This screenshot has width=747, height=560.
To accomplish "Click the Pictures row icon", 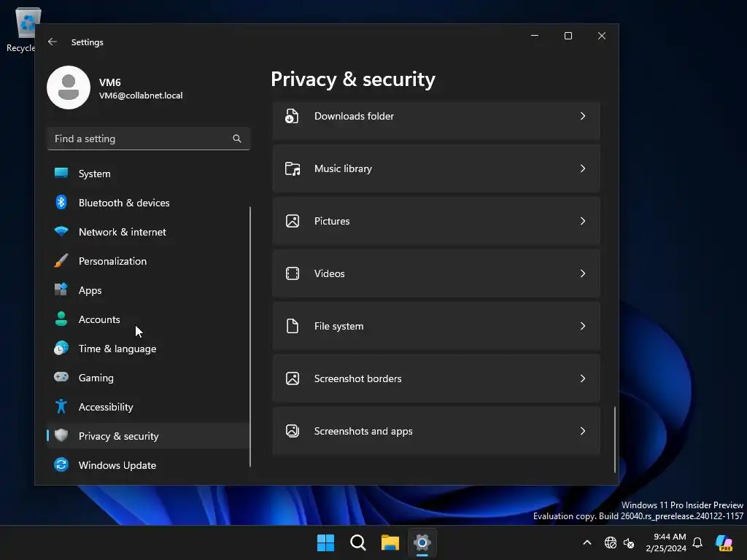I will [293, 221].
